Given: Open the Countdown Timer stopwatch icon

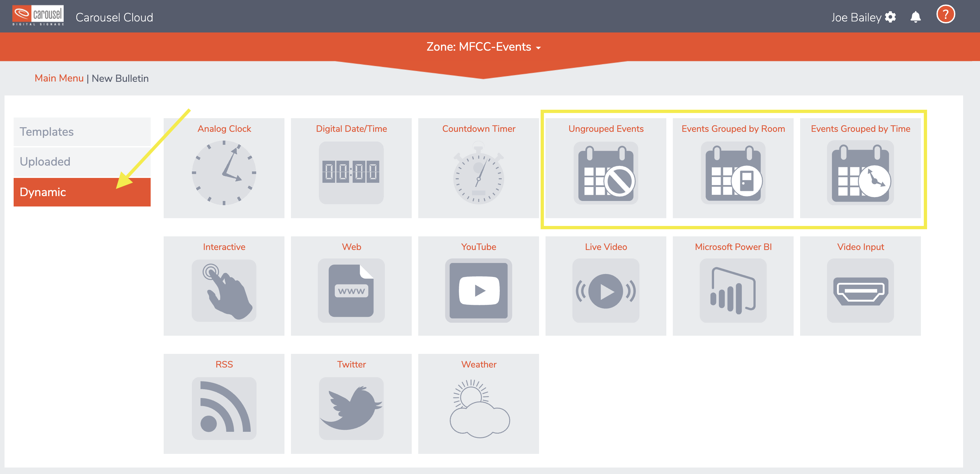Looking at the screenshot, I should coord(478,173).
